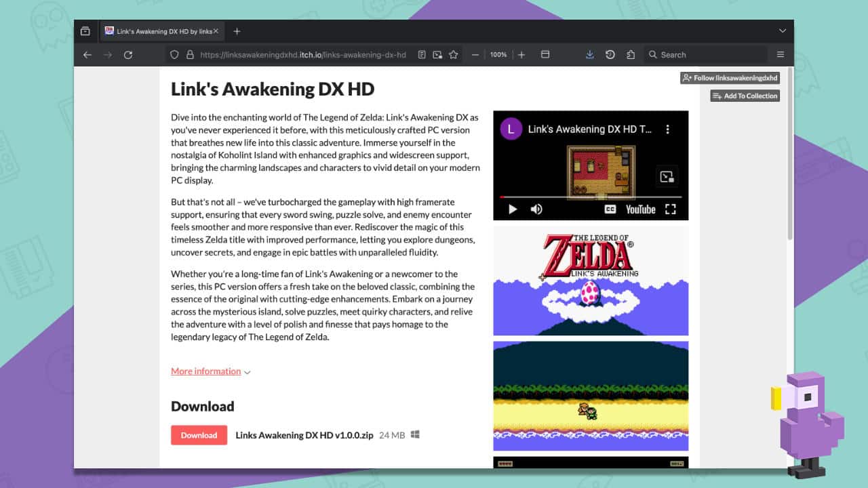Bookmark this page with star icon
This screenshot has width=868, height=488.
(454, 55)
